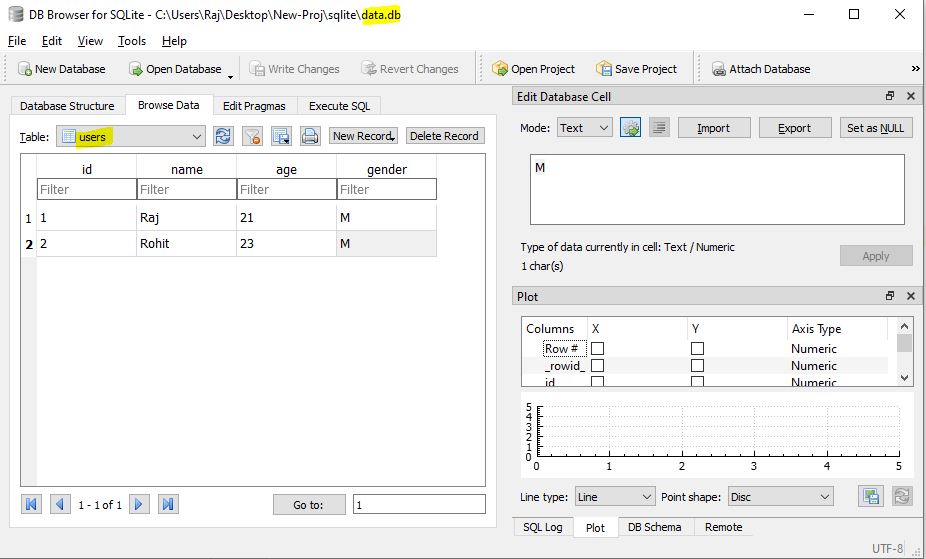Check X box for _rowid_
926x559 pixels.
pyautogui.click(x=598, y=366)
